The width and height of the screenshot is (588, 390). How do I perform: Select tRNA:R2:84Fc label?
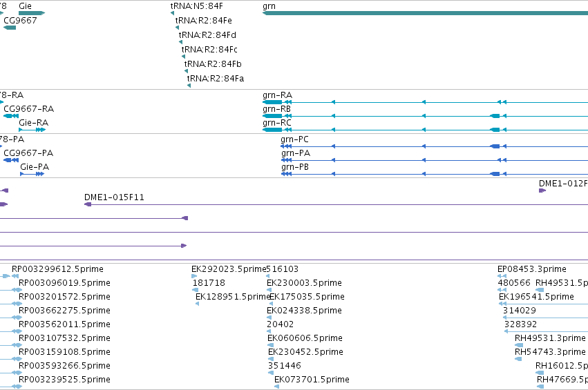(209, 50)
